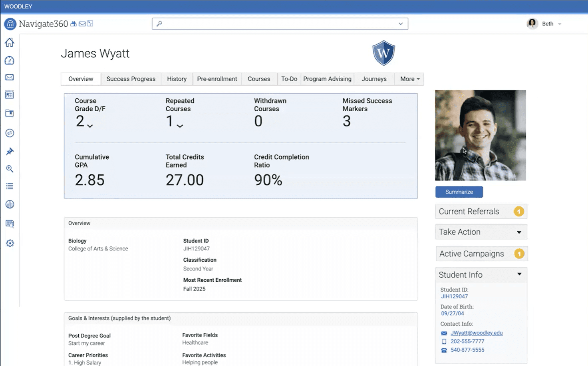Open the settings gear in the sidebar

pos(10,243)
